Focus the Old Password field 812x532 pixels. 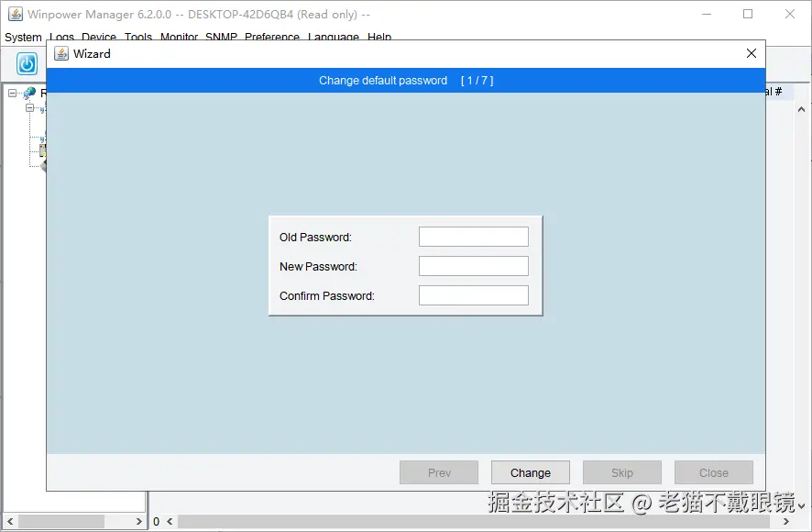(x=473, y=237)
